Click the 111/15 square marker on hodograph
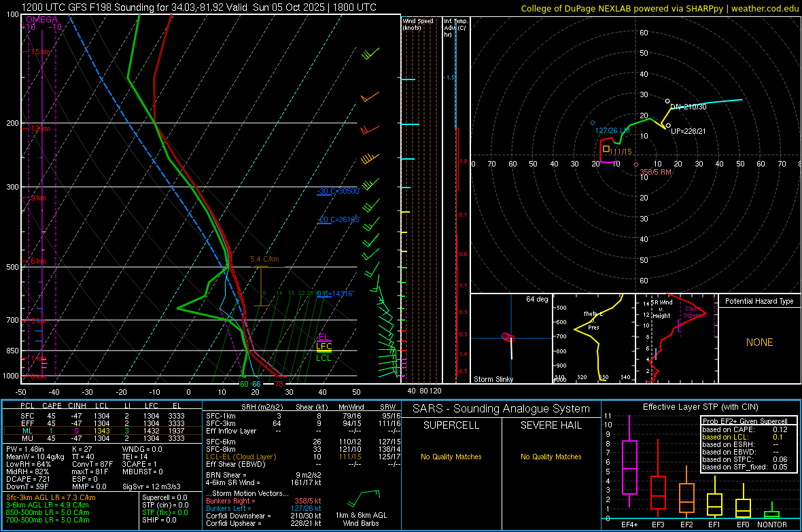 coord(606,149)
